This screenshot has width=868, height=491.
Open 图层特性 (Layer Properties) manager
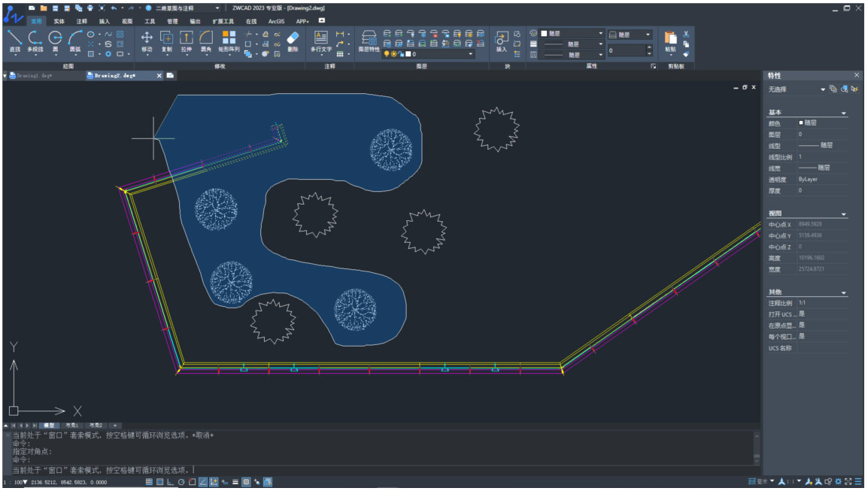pyautogui.click(x=369, y=39)
